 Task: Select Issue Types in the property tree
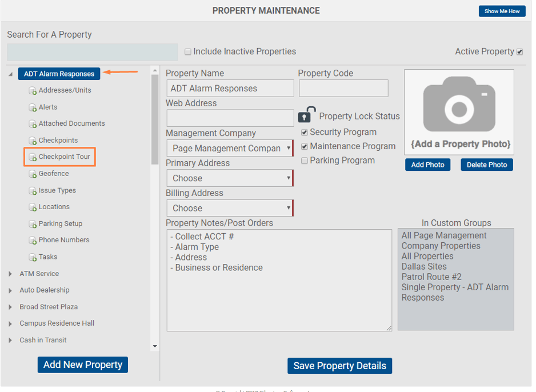point(57,190)
